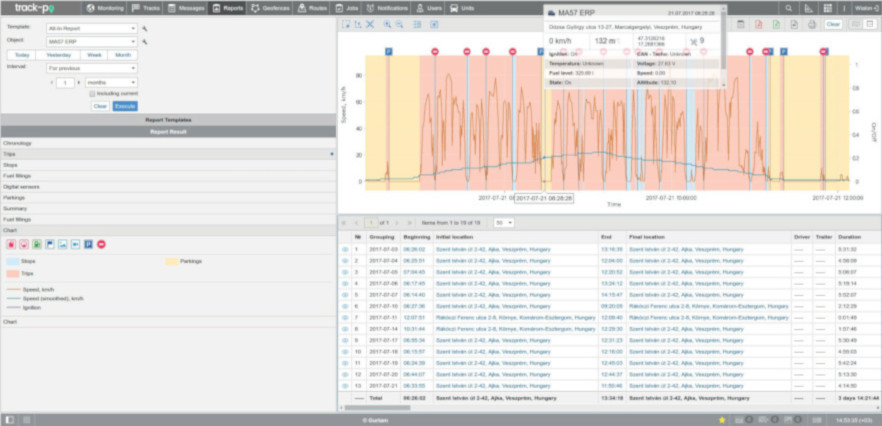
Task: Click the red stop-sign chart icon
Action: (x=101, y=243)
